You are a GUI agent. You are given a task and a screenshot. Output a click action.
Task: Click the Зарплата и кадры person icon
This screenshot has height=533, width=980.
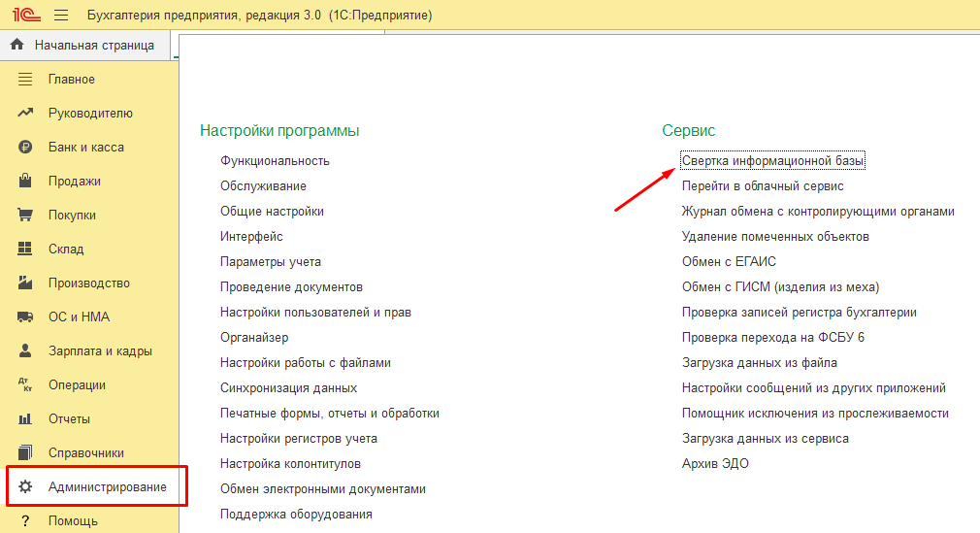coord(25,350)
